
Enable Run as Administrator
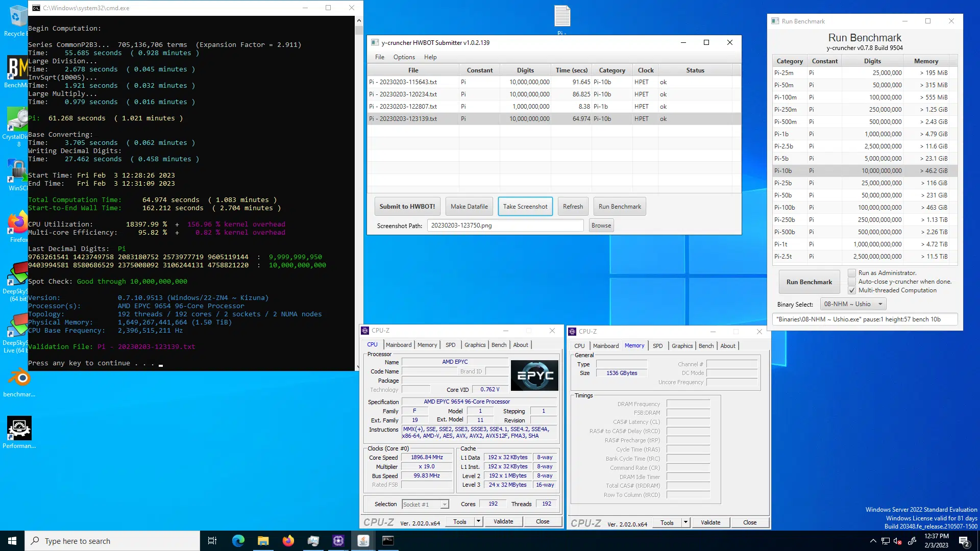pyautogui.click(x=852, y=273)
